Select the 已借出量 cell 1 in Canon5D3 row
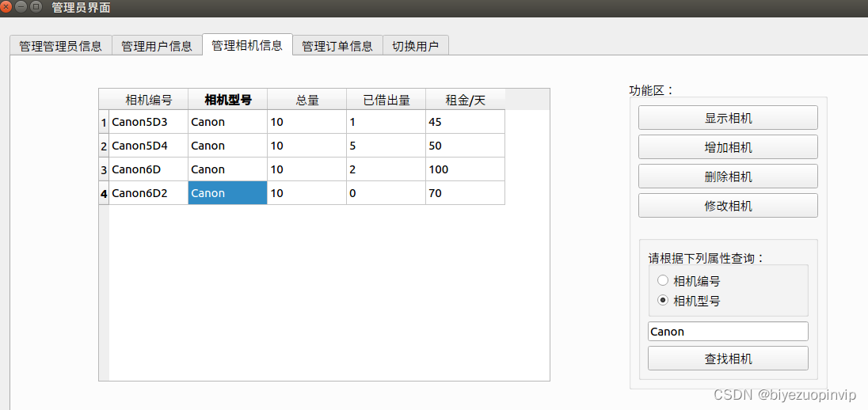Image resolution: width=868 pixels, height=410 pixels. 386,122
